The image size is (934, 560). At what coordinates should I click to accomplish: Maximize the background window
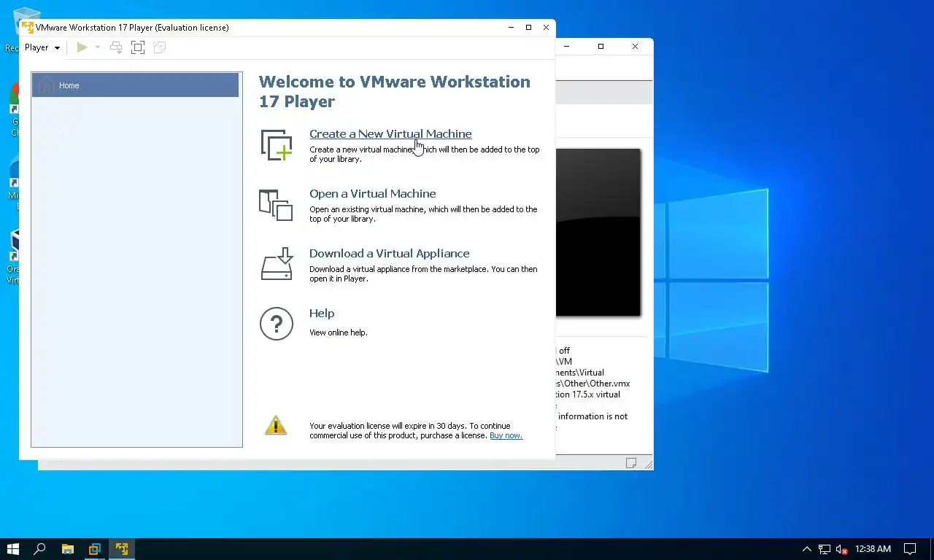(x=601, y=47)
